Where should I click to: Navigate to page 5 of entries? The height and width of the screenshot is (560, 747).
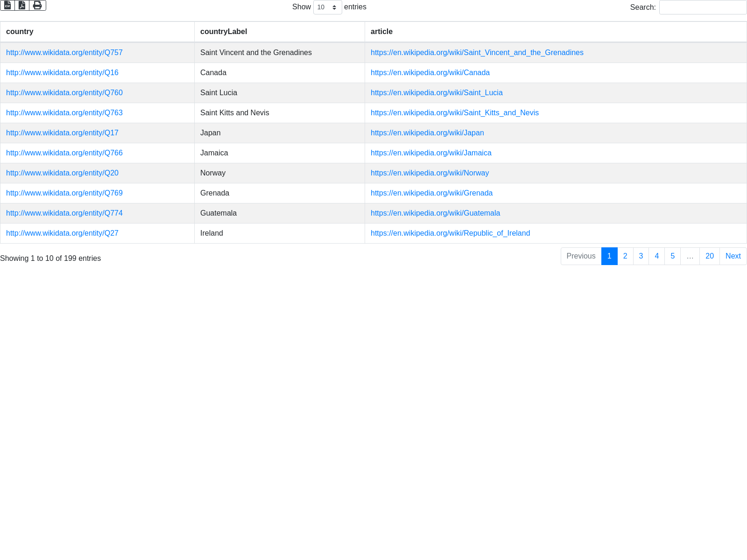click(672, 256)
